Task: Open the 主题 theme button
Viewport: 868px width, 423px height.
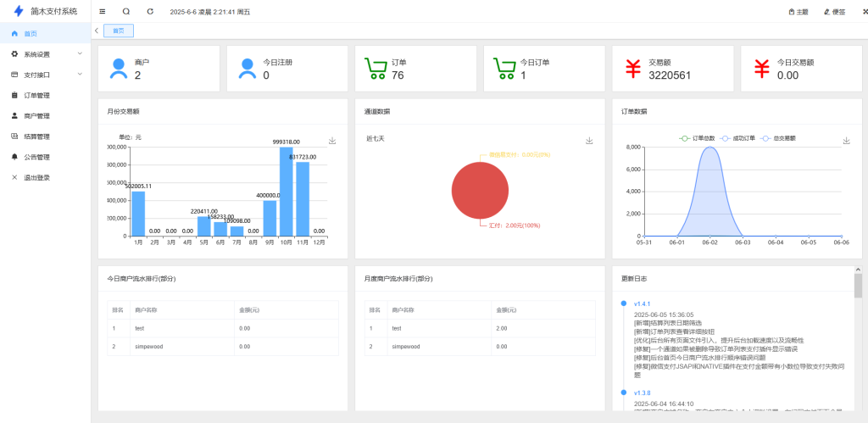Action: point(798,12)
